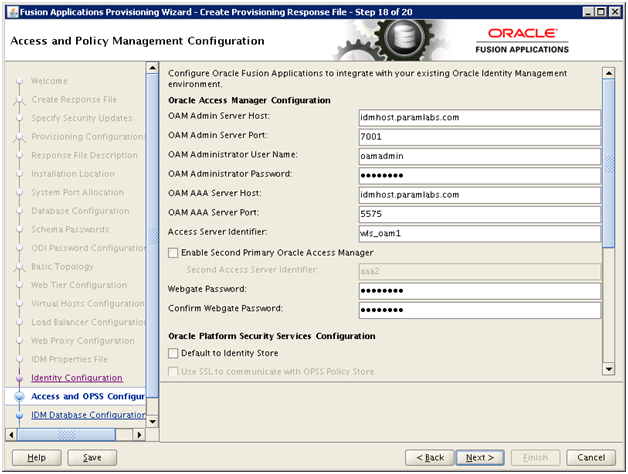Click the main panel vertical scrollbar thumb
628x474 pixels.
click(x=609, y=163)
